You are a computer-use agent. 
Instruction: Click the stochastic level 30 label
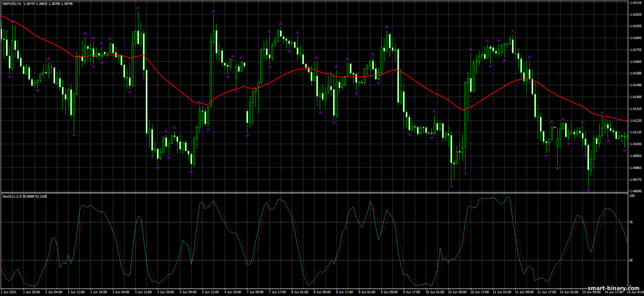coord(631,260)
